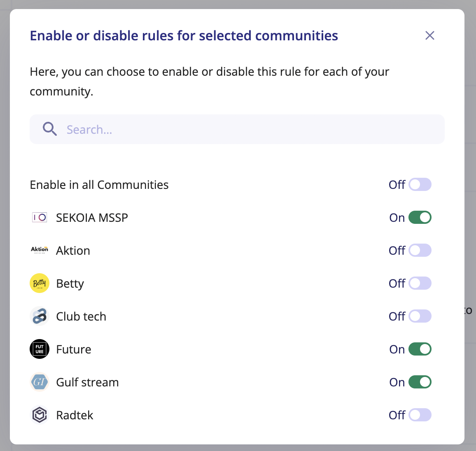This screenshot has width=476, height=451.
Task: Toggle the Club tech rule on
Action: tap(420, 316)
